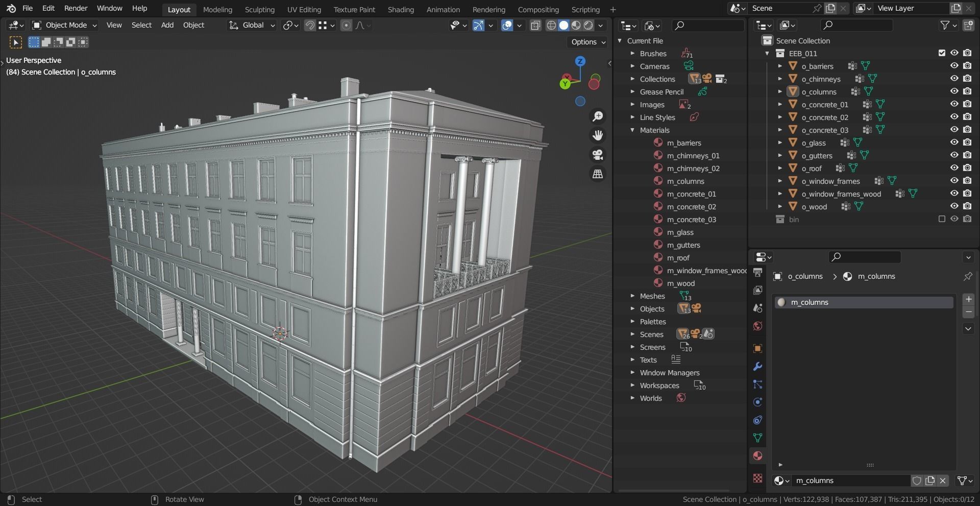Open the Modifiers wrench properties tab
The width and height of the screenshot is (980, 506).
point(757,367)
